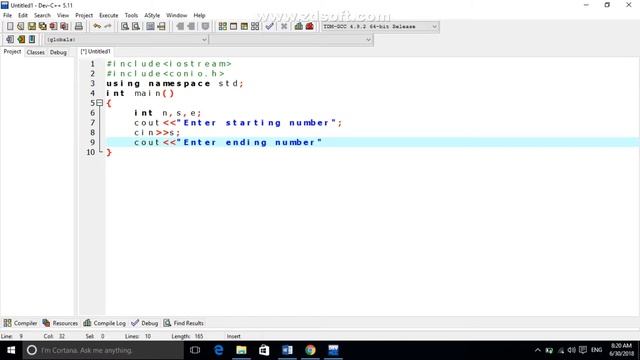Click the Print toolbar icon
This screenshot has width=640, height=360.
[x=79, y=27]
